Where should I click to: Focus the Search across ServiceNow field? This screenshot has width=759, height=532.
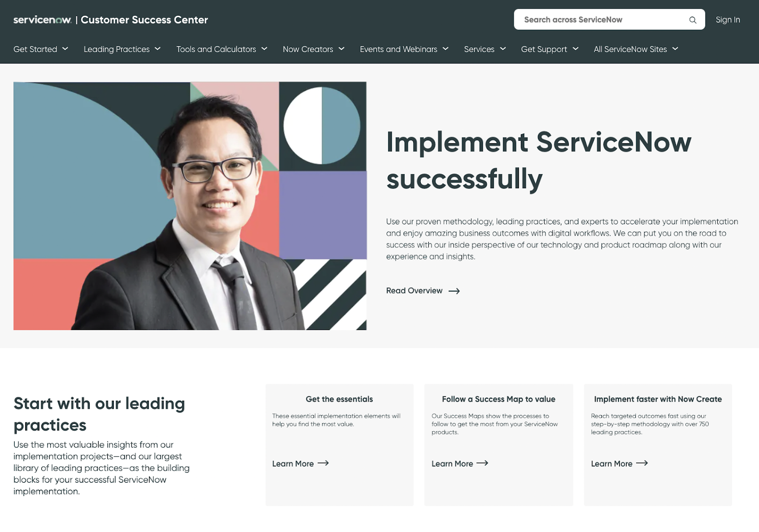point(609,19)
